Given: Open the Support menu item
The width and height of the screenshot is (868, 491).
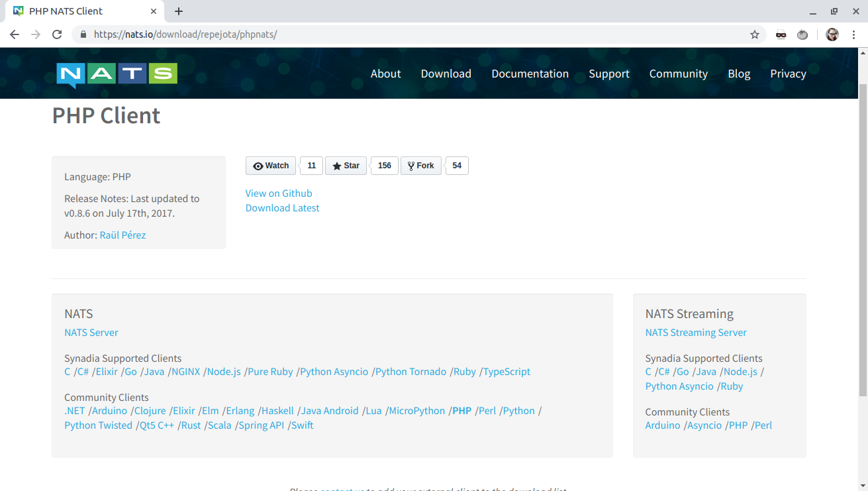Looking at the screenshot, I should [609, 74].
